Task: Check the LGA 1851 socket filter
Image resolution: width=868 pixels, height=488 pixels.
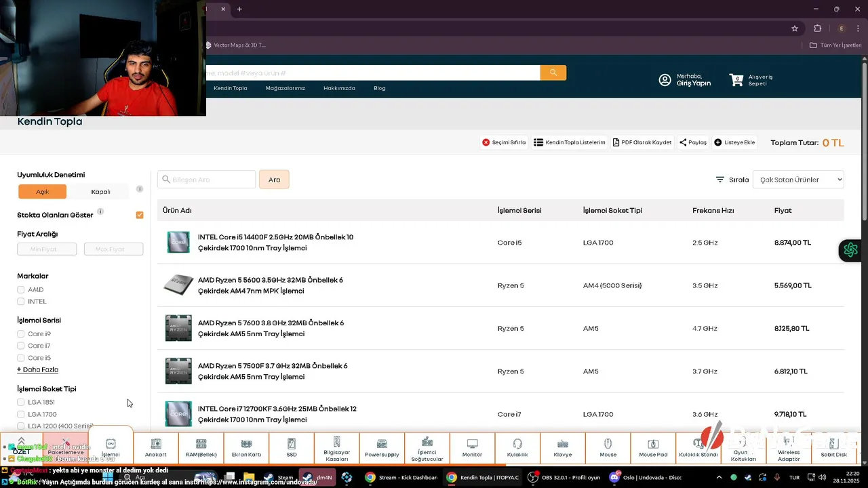Action: [21, 402]
